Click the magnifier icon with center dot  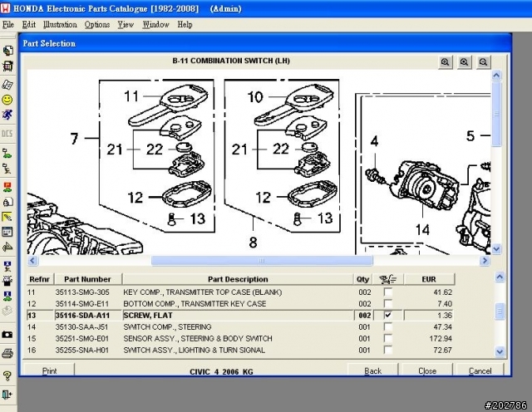[x=464, y=62]
